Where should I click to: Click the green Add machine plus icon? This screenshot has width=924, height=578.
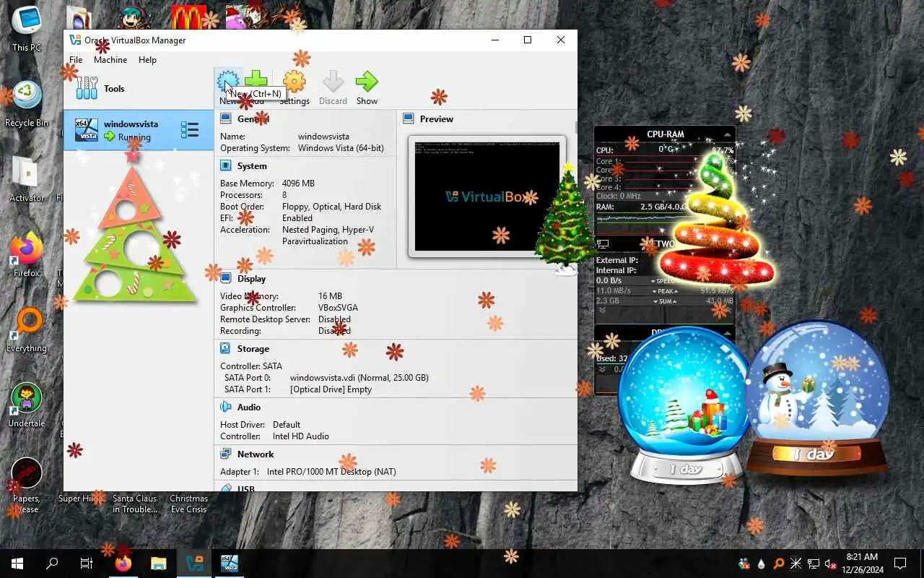[x=256, y=80]
